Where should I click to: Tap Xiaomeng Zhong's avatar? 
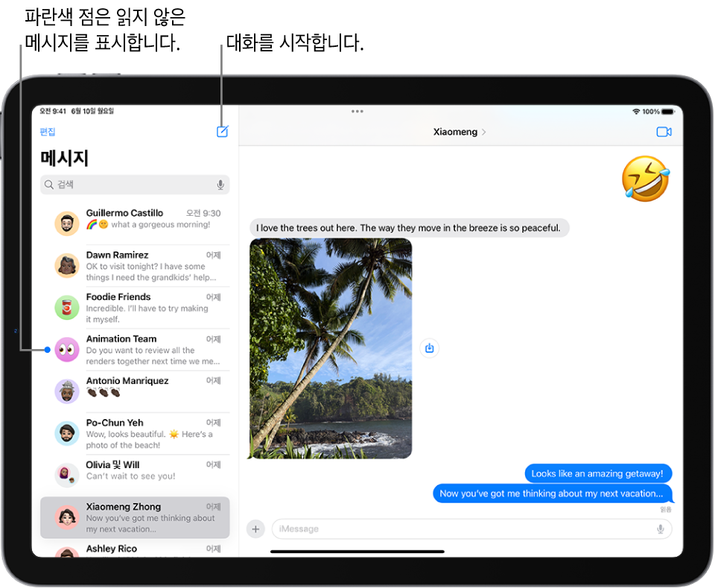coord(67,517)
